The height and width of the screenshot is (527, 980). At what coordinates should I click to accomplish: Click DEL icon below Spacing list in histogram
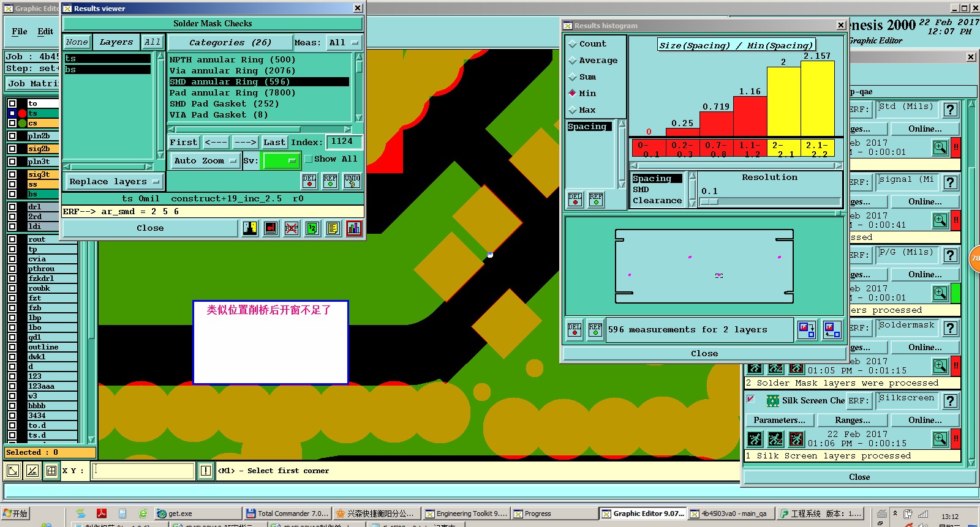point(575,200)
